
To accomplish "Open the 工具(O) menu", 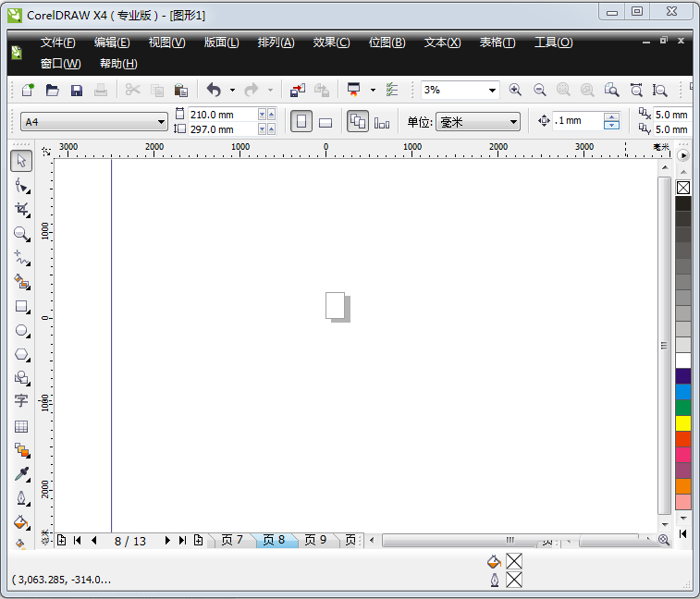I will pyautogui.click(x=554, y=43).
